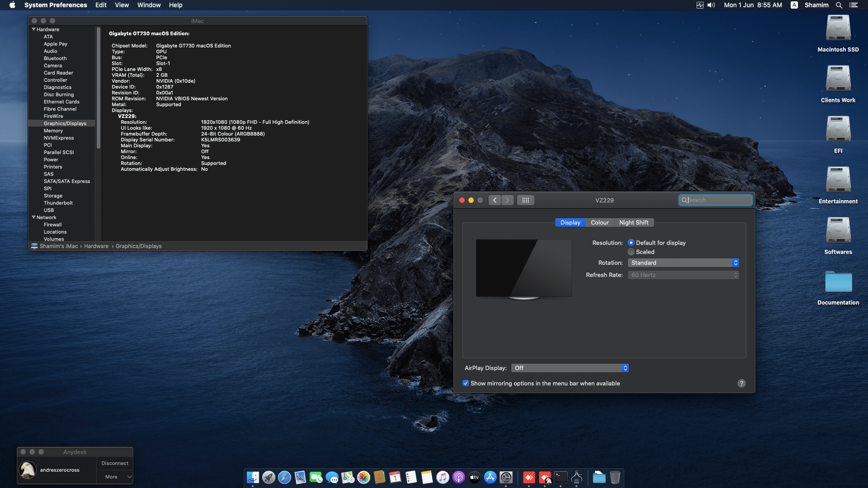This screenshot has height=488, width=868.
Task: Open Shamim user menu in menu bar
Action: (x=816, y=5)
